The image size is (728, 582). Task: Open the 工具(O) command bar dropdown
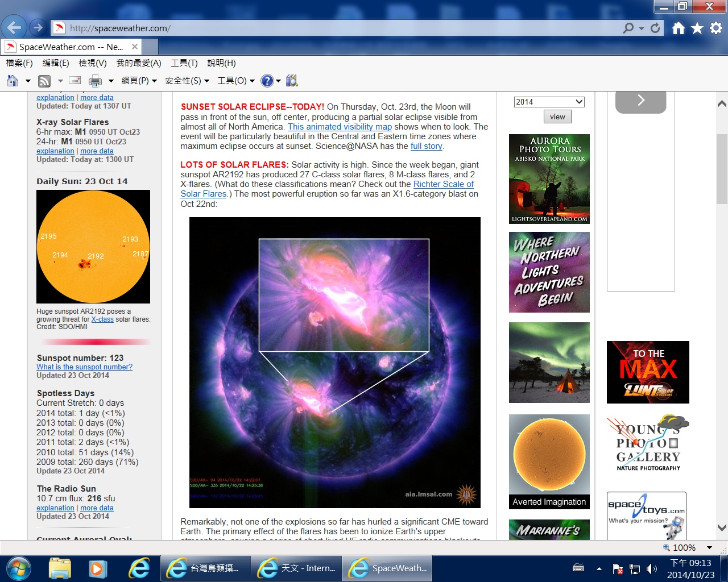tap(236, 81)
